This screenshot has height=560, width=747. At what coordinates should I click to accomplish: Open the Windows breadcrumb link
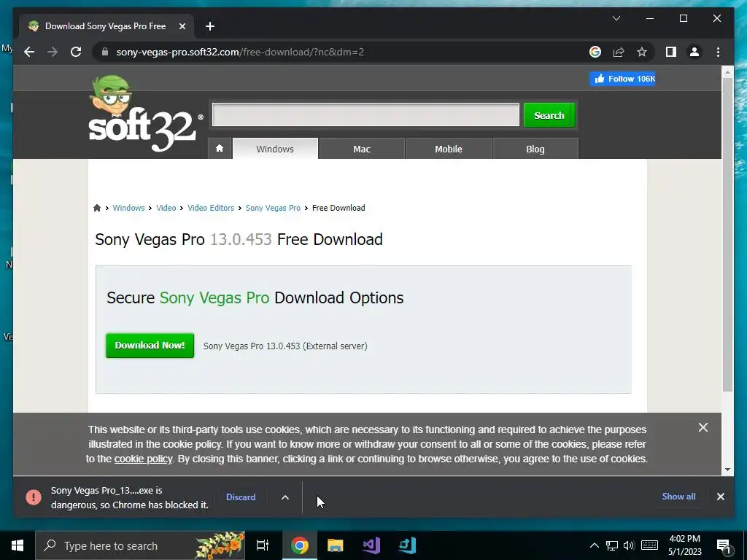[128, 208]
